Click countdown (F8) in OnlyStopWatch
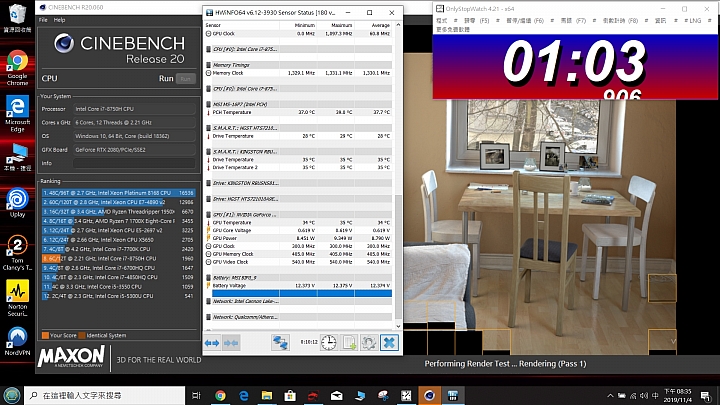 tap(620, 21)
